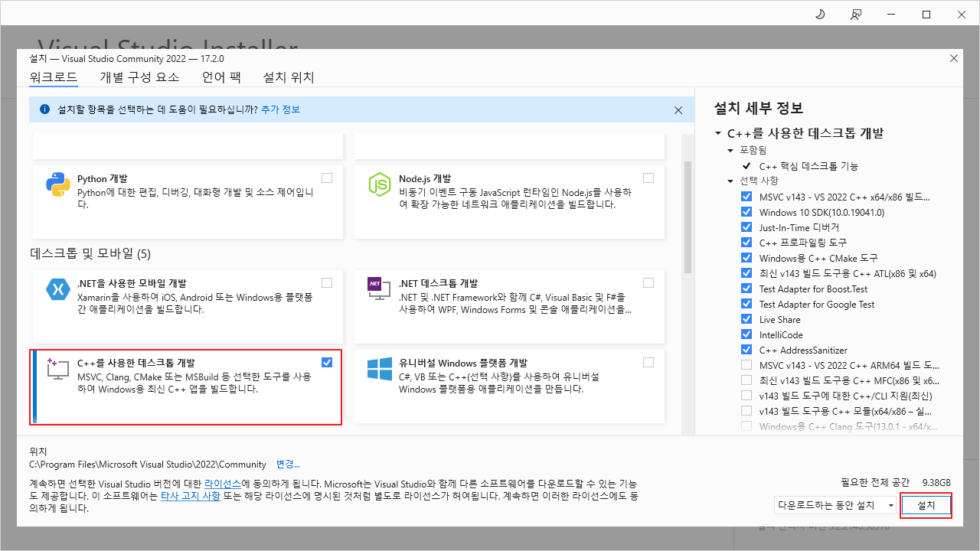Open the 라이선스 link

tap(223, 484)
